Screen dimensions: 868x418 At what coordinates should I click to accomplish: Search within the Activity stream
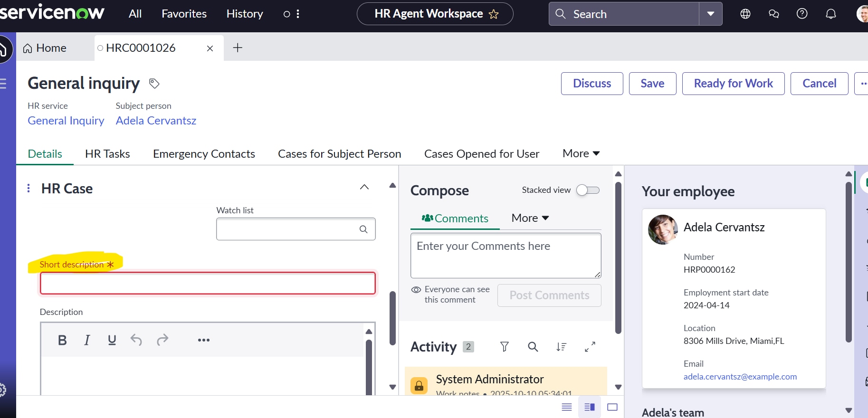pyautogui.click(x=533, y=347)
